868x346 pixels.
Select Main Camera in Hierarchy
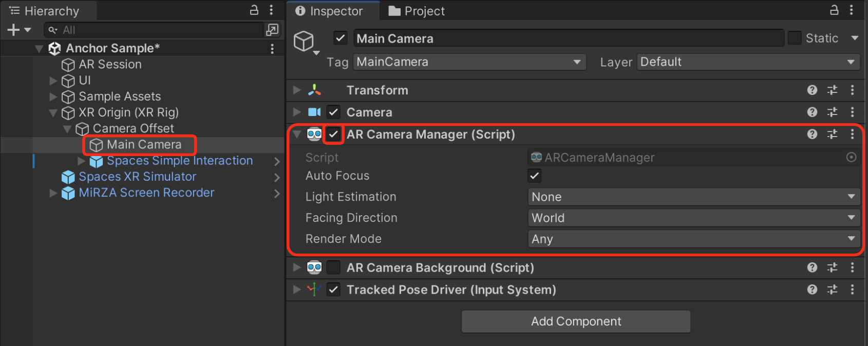click(x=144, y=145)
